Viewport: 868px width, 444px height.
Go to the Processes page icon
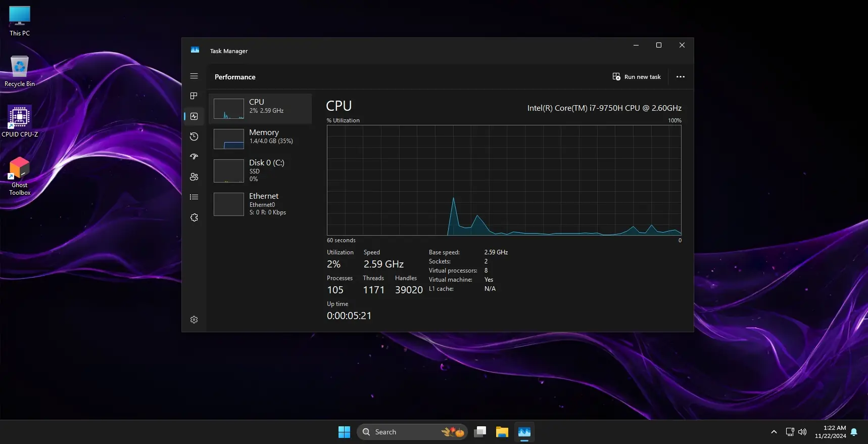point(194,96)
